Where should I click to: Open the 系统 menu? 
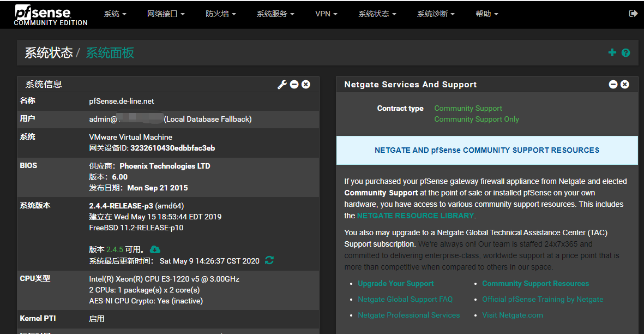tap(115, 14)
